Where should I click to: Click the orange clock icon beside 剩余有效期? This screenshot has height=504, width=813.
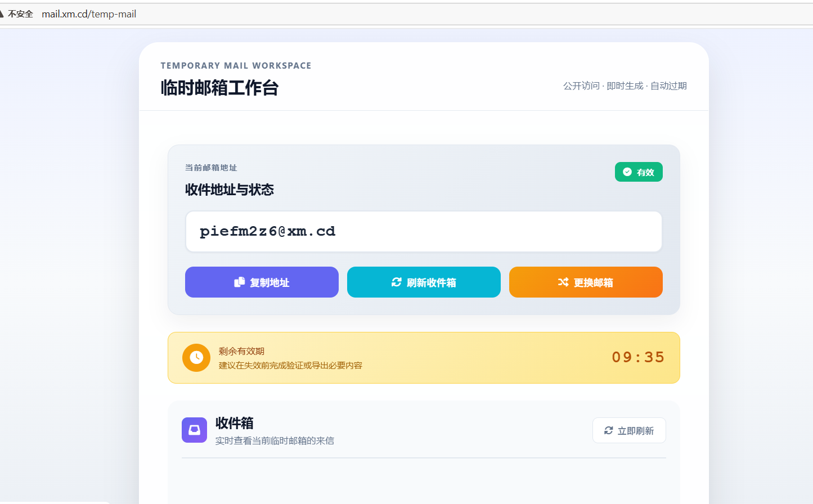point(196,358)
